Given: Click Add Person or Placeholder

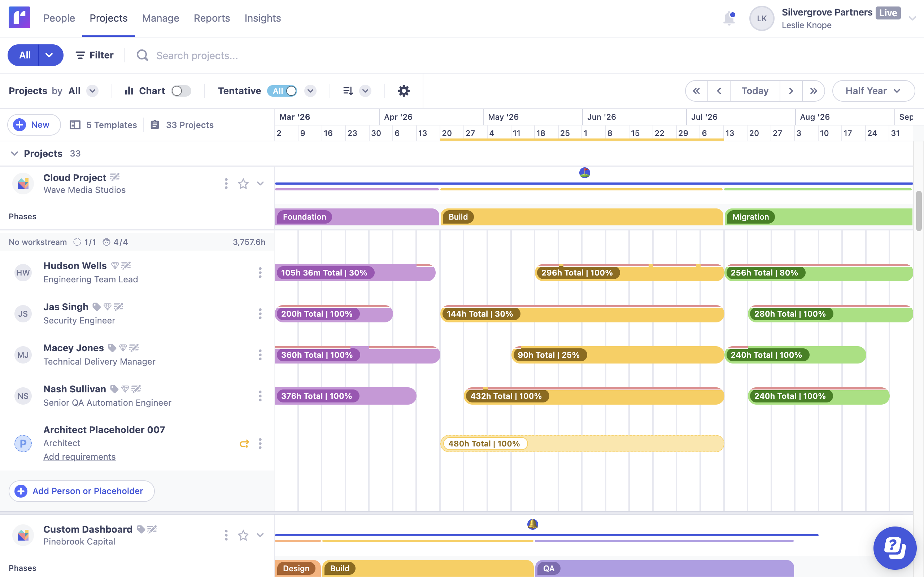Looking at the screenshot, I should point(82,491).
